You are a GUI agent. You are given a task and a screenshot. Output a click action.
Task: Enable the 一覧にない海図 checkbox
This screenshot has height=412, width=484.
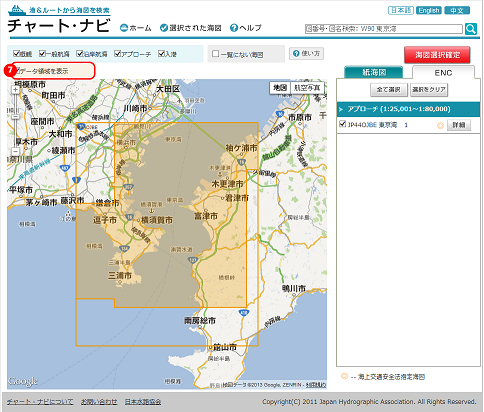[x=216, y=54]
